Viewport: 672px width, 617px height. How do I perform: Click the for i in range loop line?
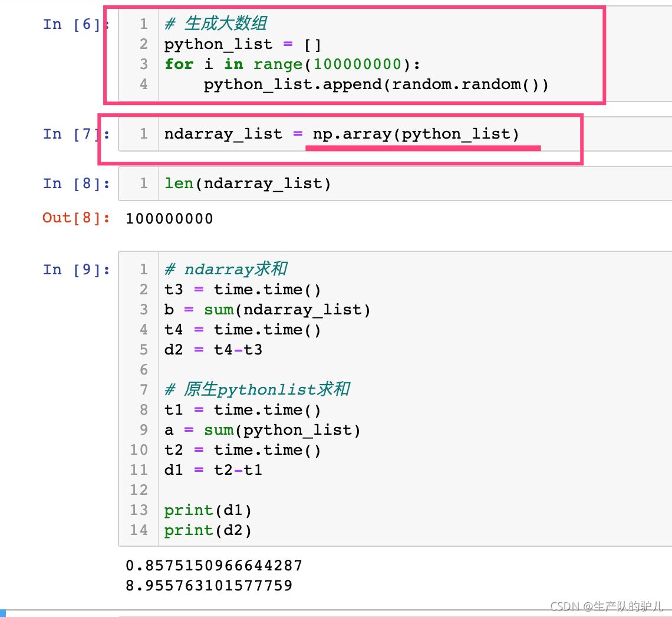tap(292, 64)
